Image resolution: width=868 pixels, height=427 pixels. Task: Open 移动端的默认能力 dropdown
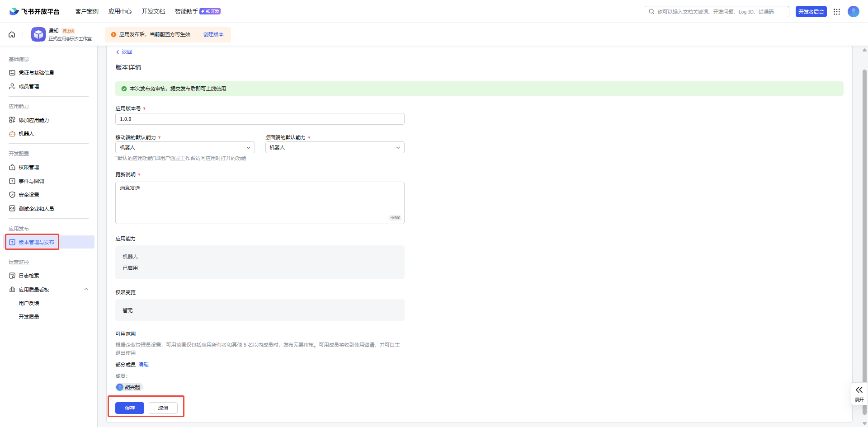click(x=185, y=147)
